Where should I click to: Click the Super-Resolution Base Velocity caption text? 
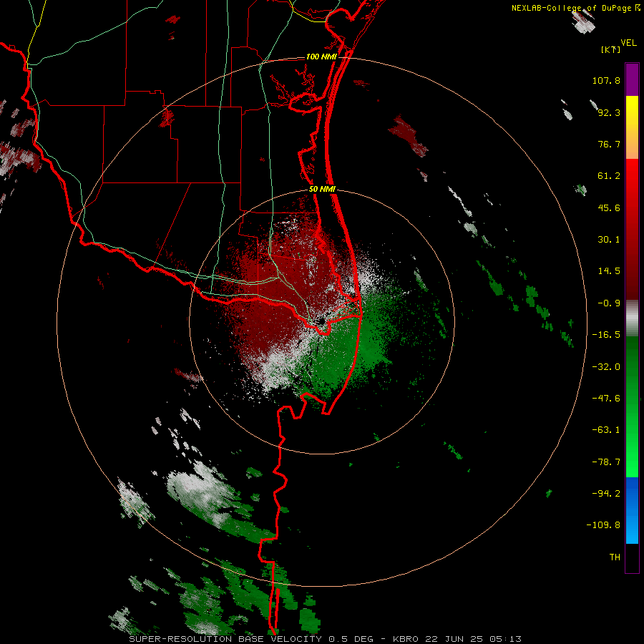[326, 639]
